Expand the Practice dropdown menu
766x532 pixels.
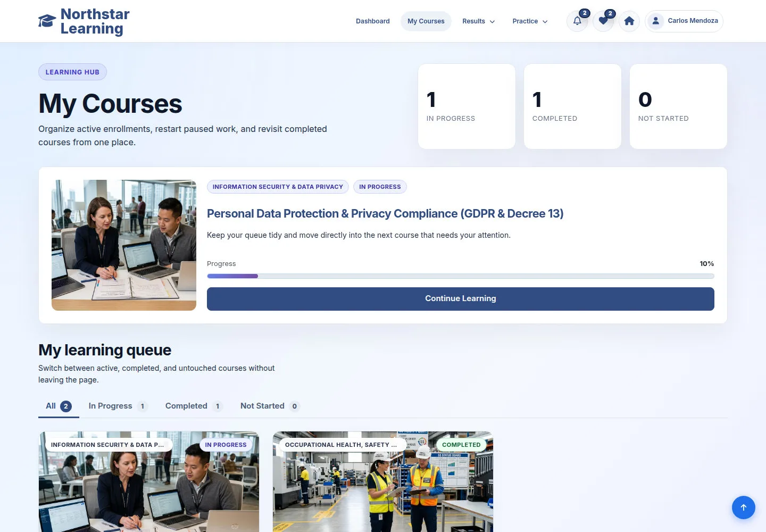tap(530, 21)
